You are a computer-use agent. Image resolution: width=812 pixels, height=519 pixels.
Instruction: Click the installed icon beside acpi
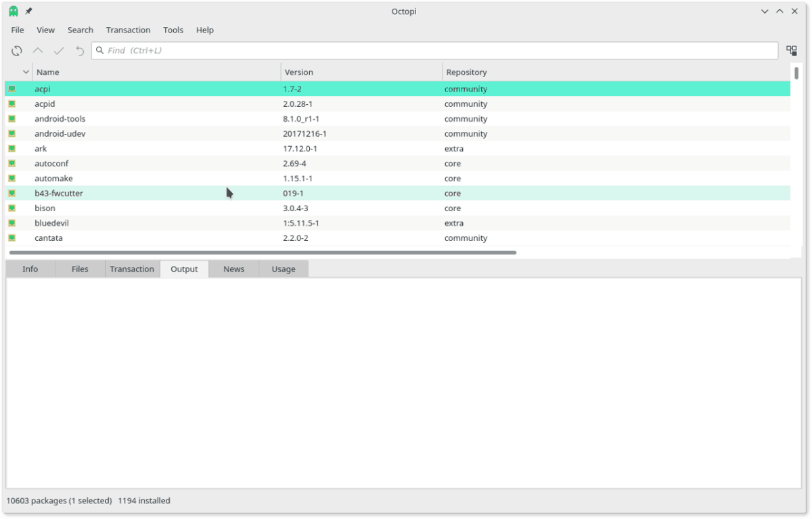pyautogui.click(x=12, y=89)
